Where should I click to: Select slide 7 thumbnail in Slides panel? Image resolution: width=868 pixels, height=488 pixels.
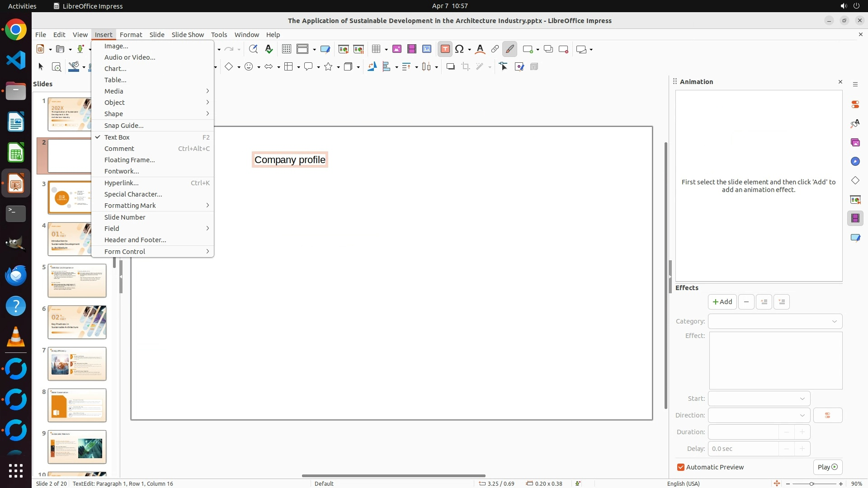click(77, 364)
